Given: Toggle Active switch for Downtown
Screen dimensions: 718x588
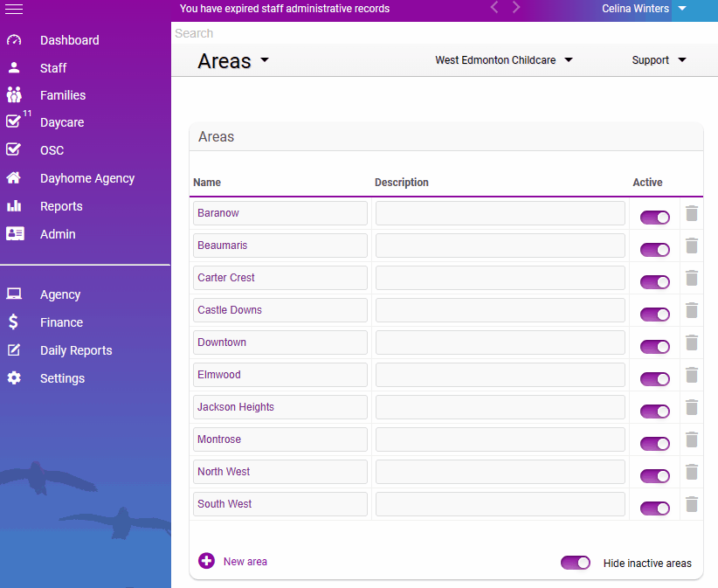Looking at the screenshot, I should click(x=655, y=347).
